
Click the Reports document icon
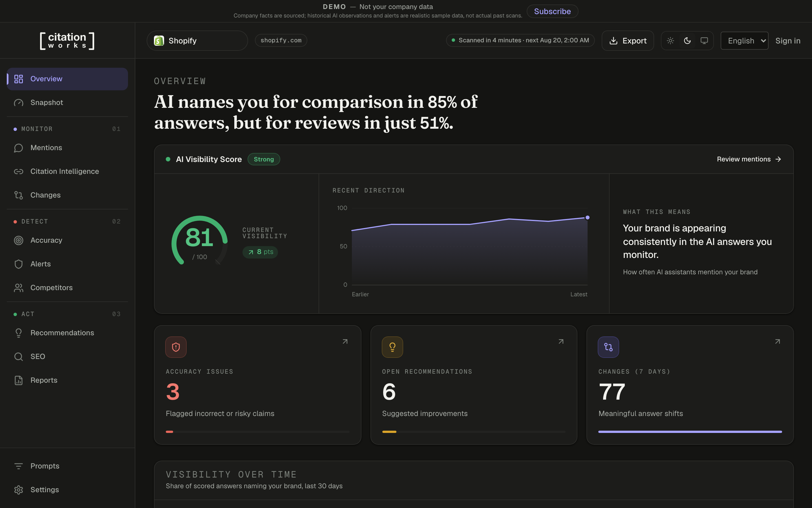[x=18, y=380]
